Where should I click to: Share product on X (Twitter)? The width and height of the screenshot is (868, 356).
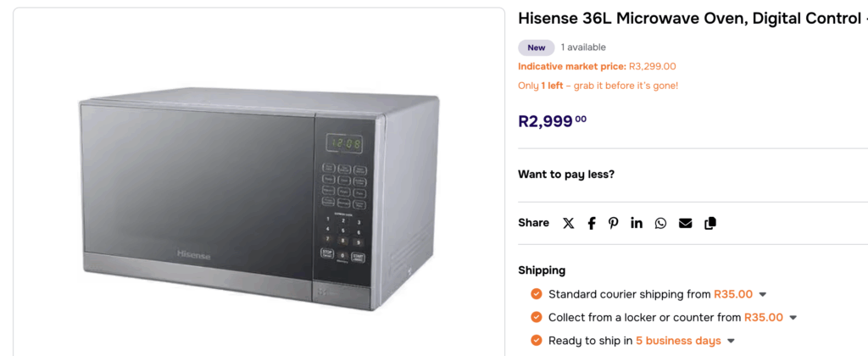569,223
